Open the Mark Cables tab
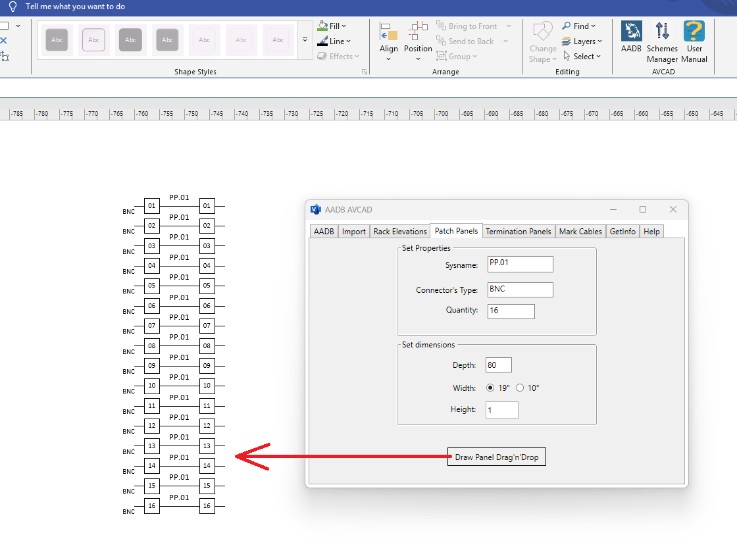Viewport: 737px width, 560px height. coord(580,232)
